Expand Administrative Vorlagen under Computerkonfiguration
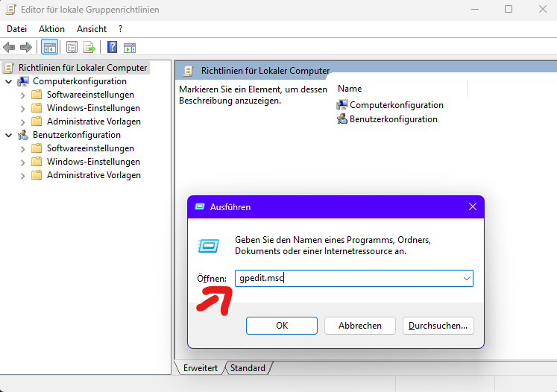 pos(22,121)
